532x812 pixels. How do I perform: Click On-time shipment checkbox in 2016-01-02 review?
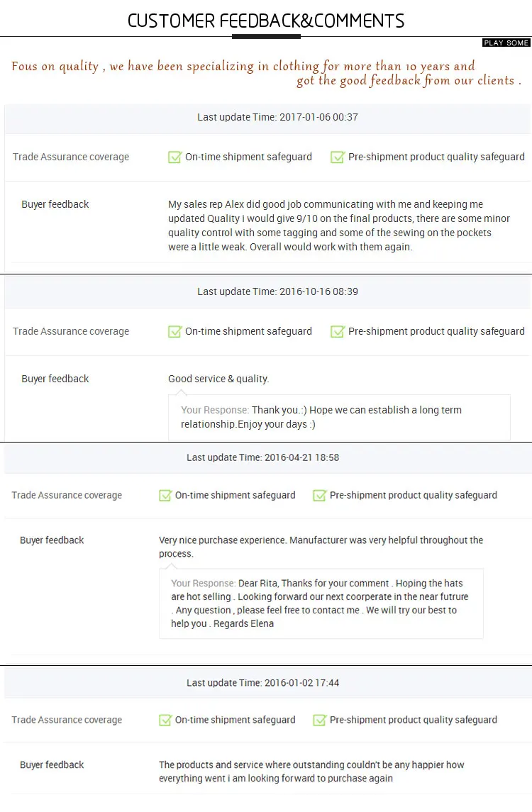click(165, 720)
